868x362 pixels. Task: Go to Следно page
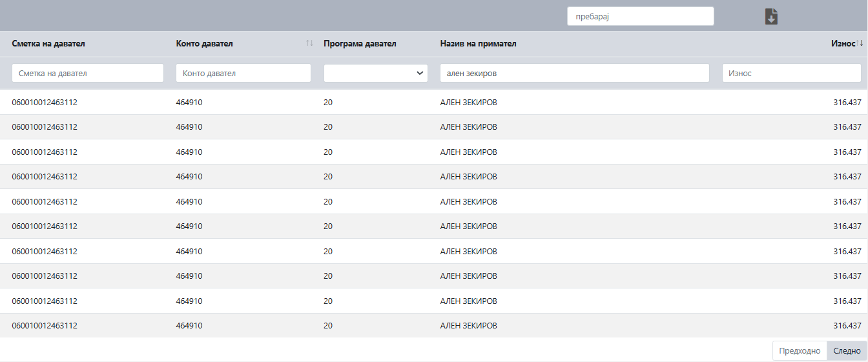coord(847,350)
